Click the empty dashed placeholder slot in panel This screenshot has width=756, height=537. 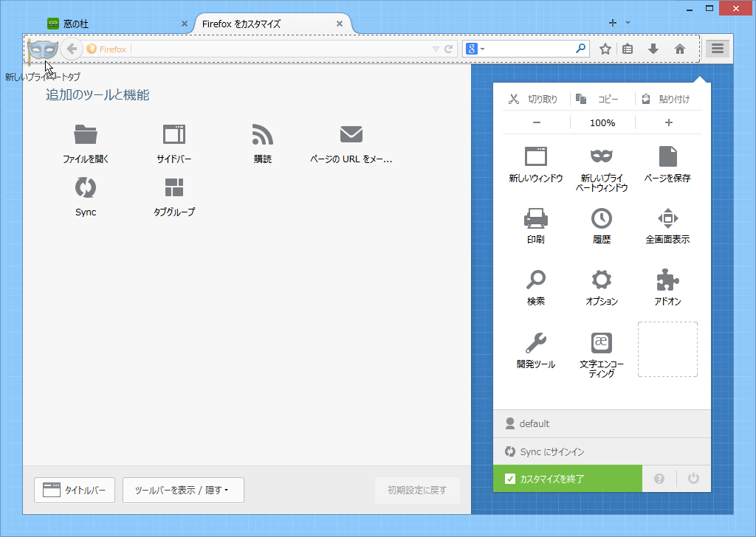[x=667, y=349]
